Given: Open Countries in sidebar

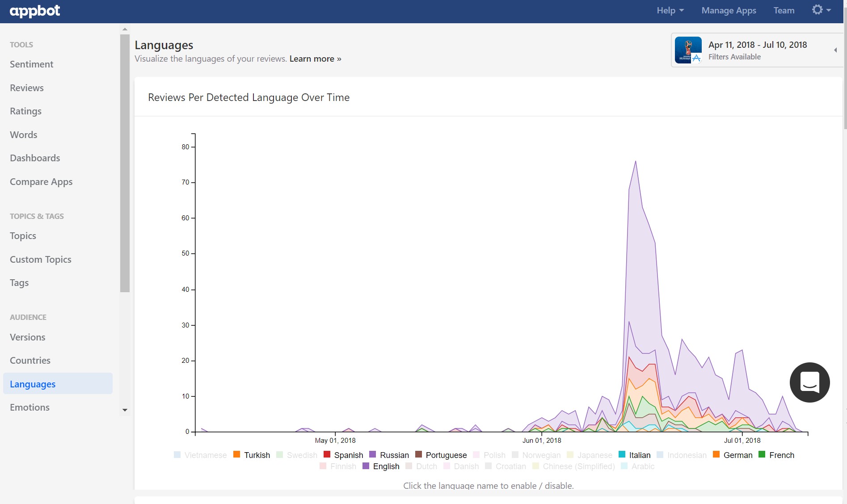Looking at the screenshot, I should point(30,361).
